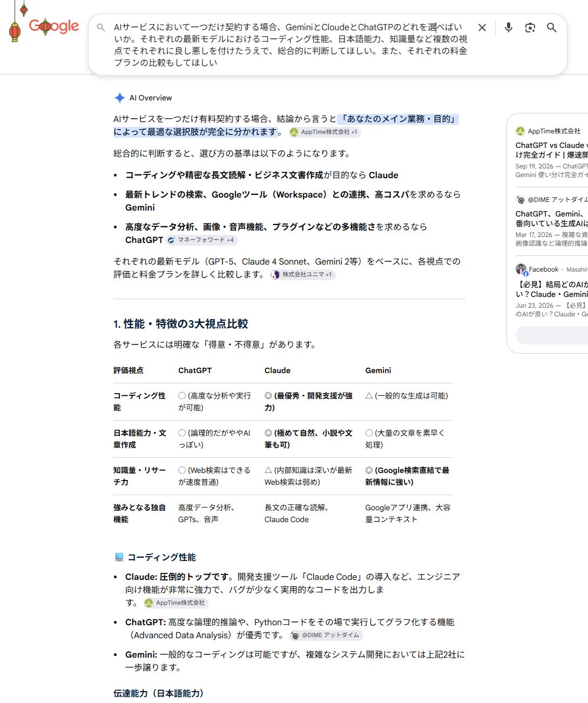The image size is (588, 703).
Task: Open the '株式会社ユニマ +1' citation chip
Action: (302, 274)
